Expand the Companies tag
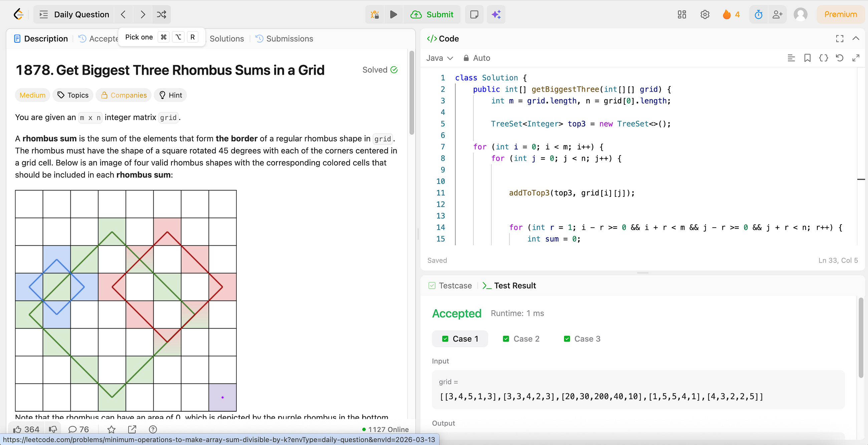 [124, 95]
